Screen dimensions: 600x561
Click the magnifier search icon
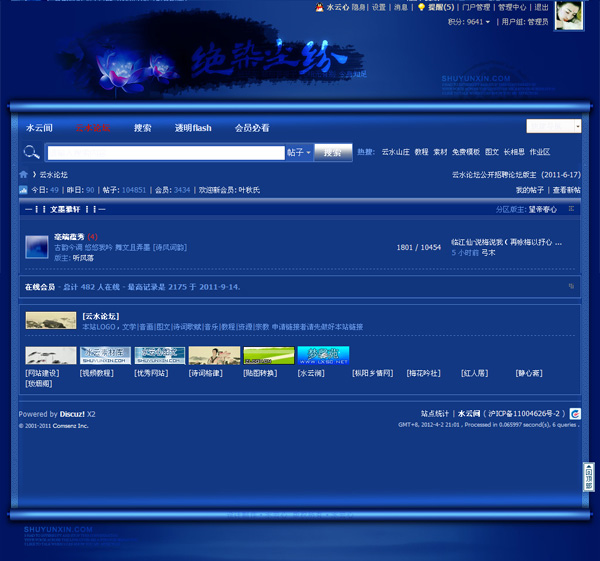pos(31,152)
